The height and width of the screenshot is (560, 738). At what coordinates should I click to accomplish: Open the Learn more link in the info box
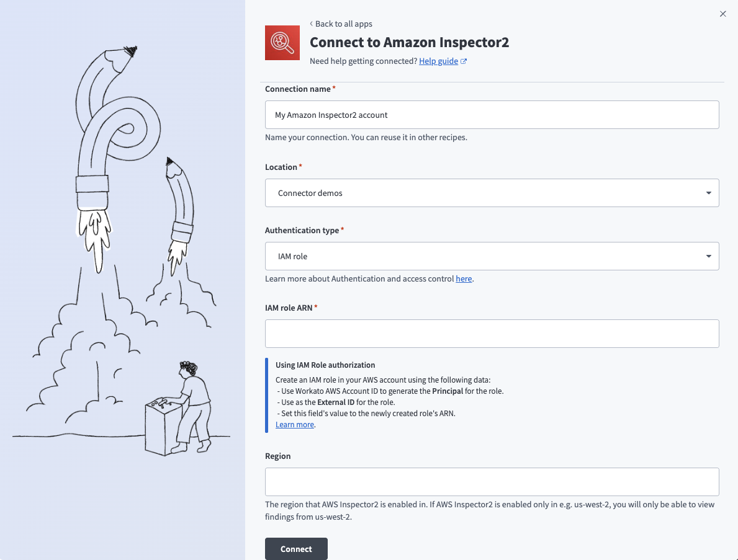(294, 424)
